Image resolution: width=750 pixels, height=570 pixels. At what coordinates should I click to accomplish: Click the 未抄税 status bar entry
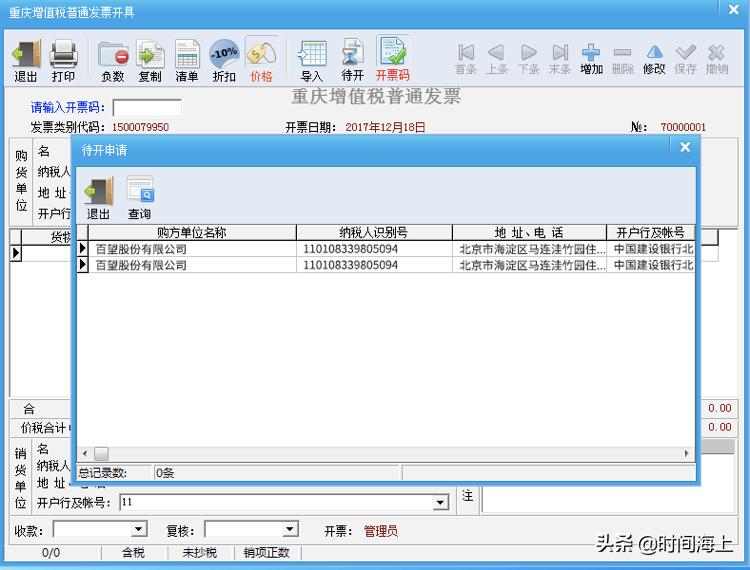pyautogui.click(x=200, y=553)
